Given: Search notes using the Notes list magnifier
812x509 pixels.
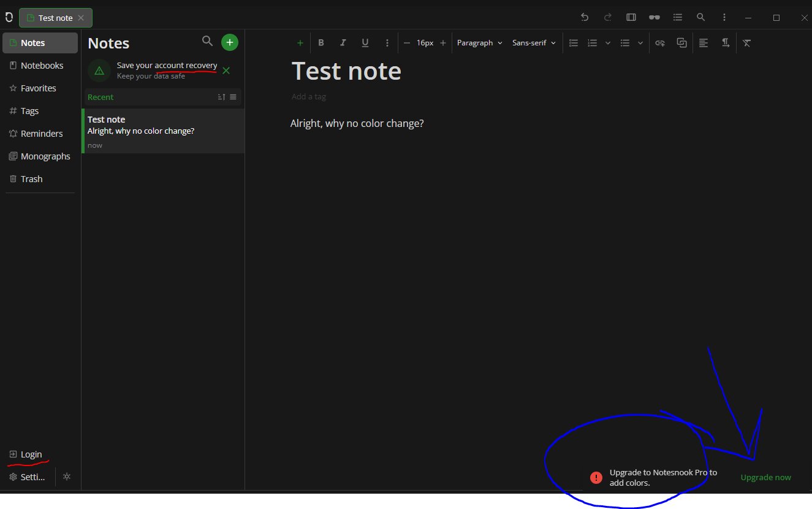Looking at the screenshot, I should (x=208, y=42).
